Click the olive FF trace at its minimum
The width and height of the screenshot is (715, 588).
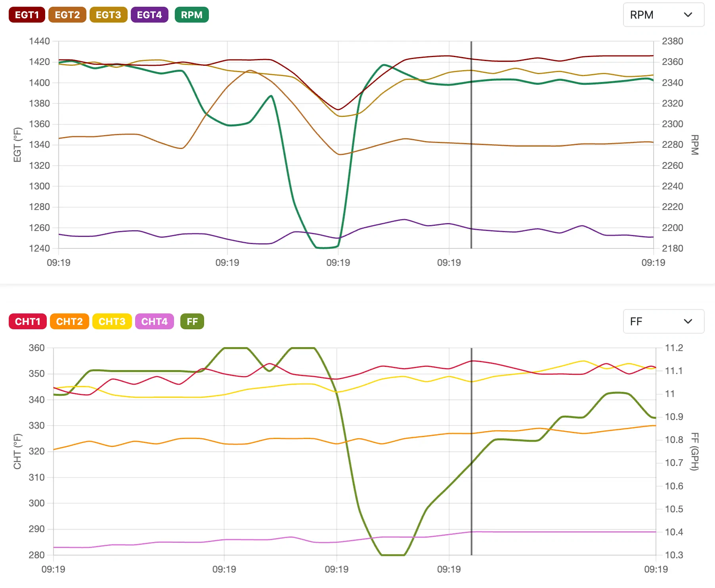392,556
